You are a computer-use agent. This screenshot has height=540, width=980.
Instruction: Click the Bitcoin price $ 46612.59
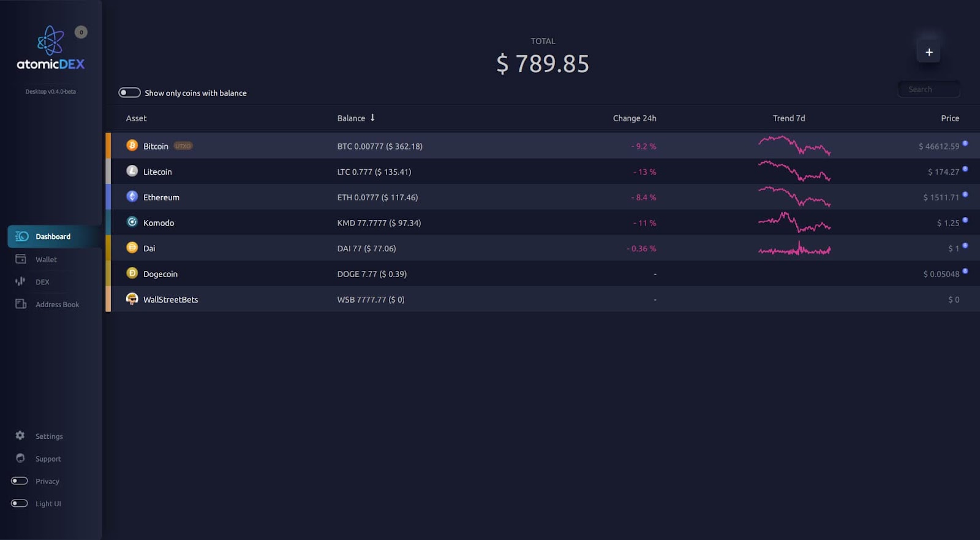[939, 146]
